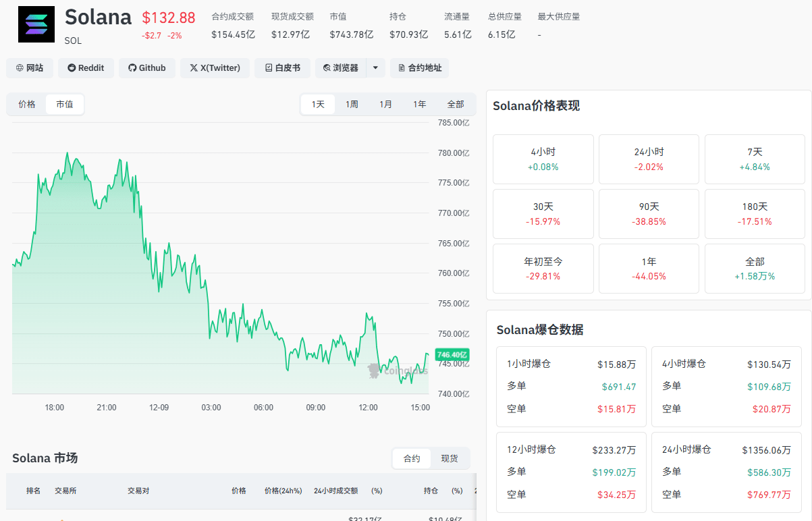This screenshot has width=812, height=521.
Task: Select the 1周 chart range
Action: [352, 105]
